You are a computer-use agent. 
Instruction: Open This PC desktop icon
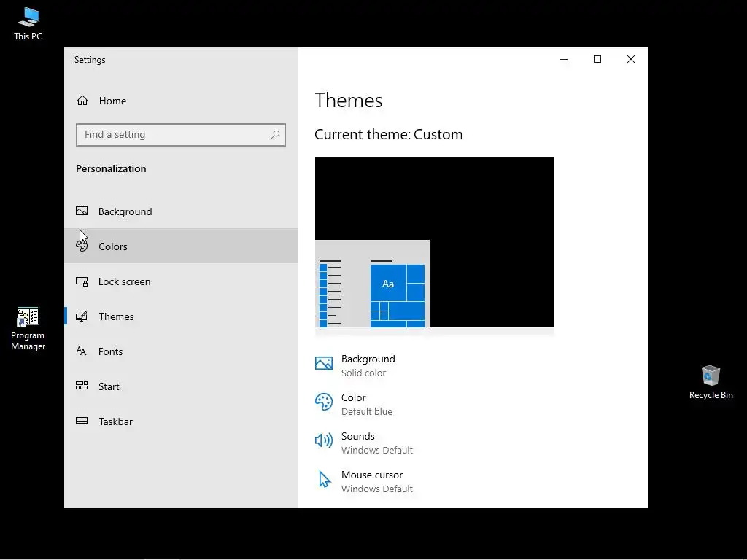click(x=28, y=23)
